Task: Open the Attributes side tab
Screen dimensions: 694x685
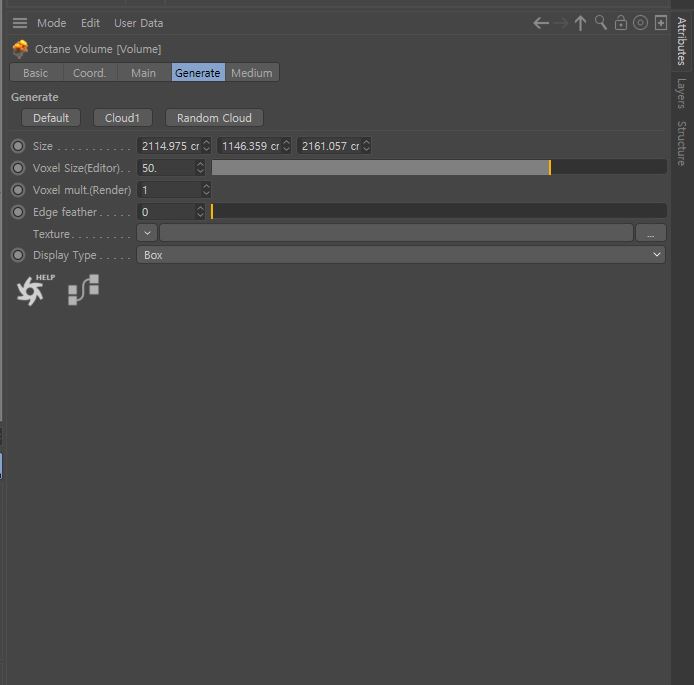Action: click(x=681, y=41)
